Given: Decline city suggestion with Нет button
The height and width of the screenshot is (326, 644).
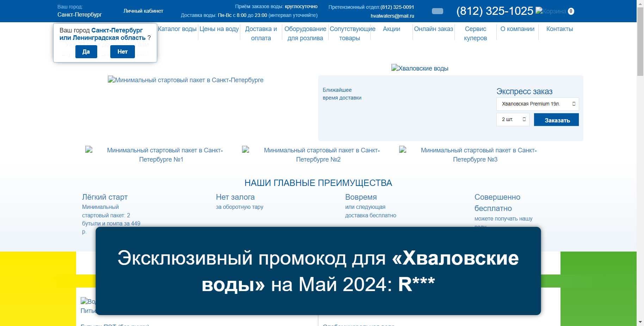Looking at the screenshot, I should pos(122,52).
